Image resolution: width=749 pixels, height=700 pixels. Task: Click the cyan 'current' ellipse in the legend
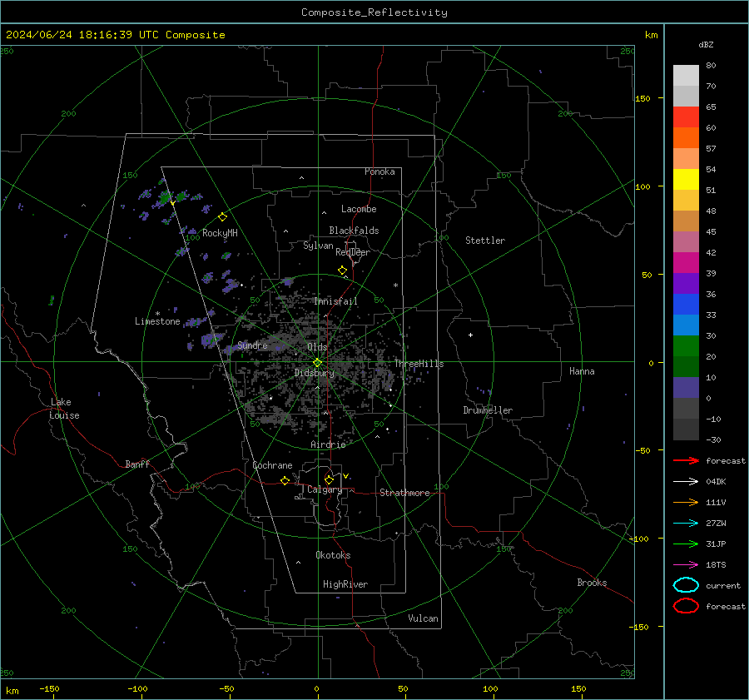click(686, 585)
